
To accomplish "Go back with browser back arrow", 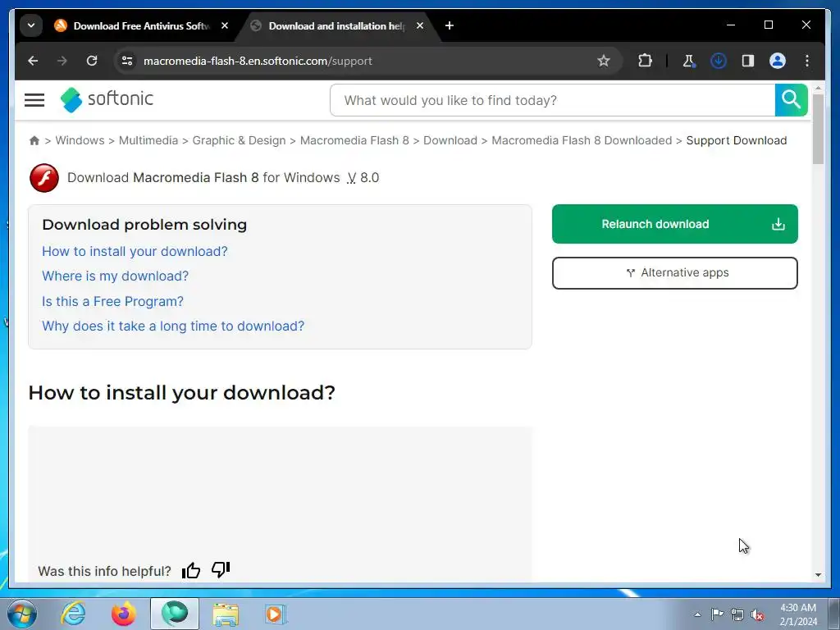I will click(33, 61).
